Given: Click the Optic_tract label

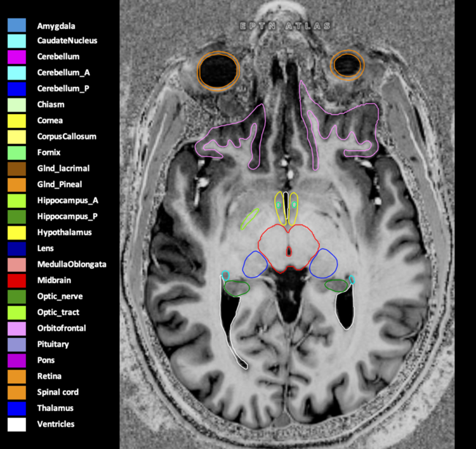Looking at the screenshot, I should point(58,313).
